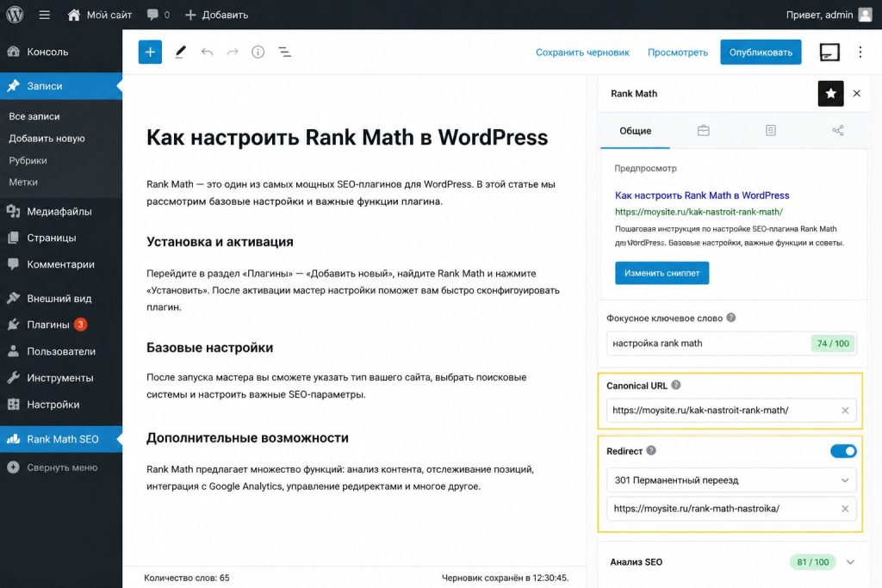Click the redo arrow
Screen dimensions: 882x588
pos(233,53)
